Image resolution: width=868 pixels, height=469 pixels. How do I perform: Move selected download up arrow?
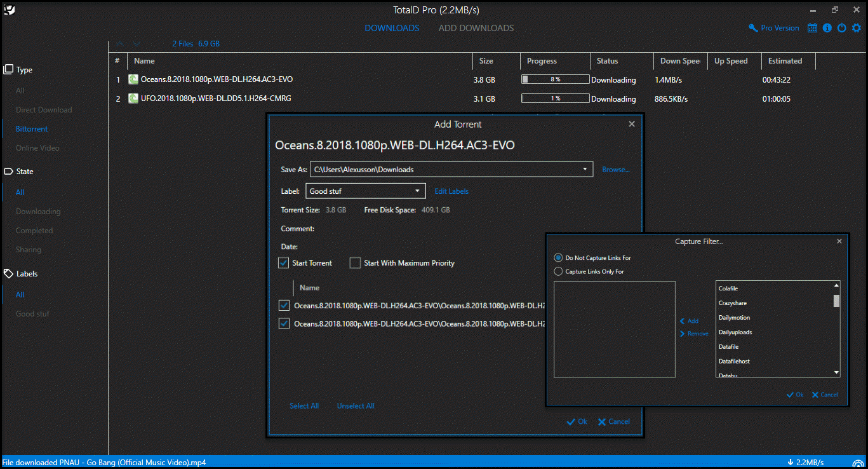(x=120, y=44)
